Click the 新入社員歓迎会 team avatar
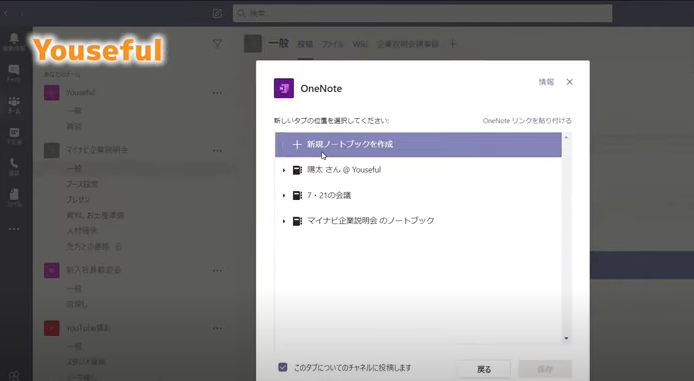The image size is (694, 381). coord(51,270)
